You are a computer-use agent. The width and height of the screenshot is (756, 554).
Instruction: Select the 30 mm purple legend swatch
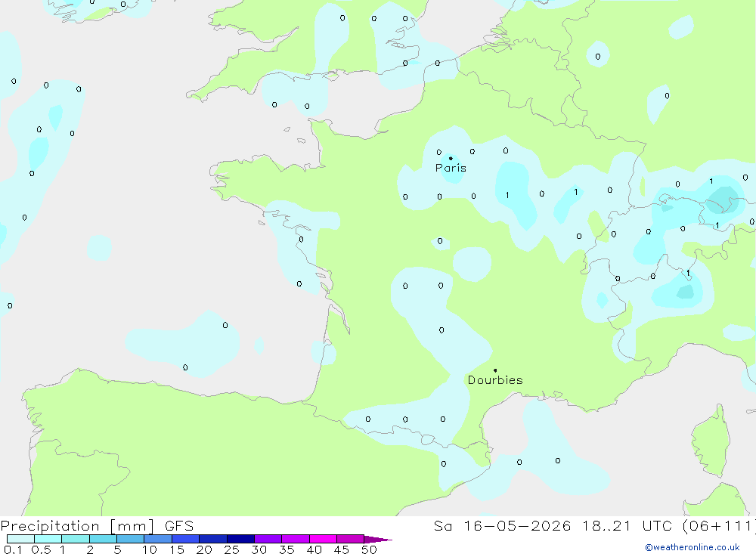pos(268,539)
